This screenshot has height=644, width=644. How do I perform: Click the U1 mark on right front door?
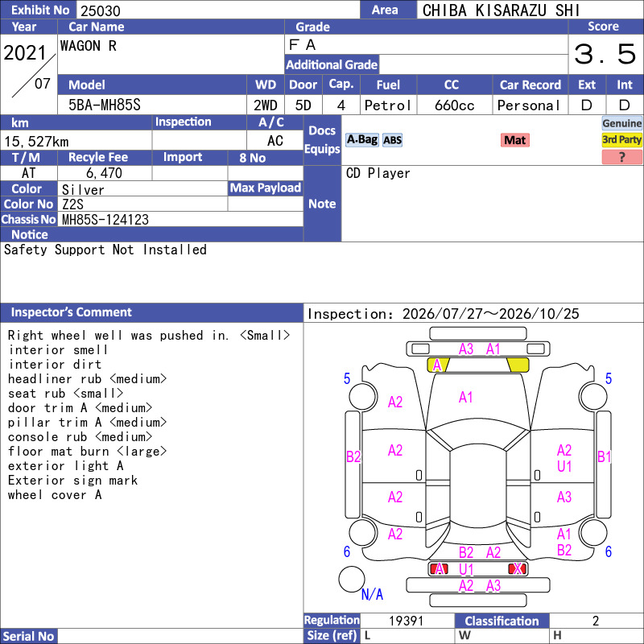(564, 466)
